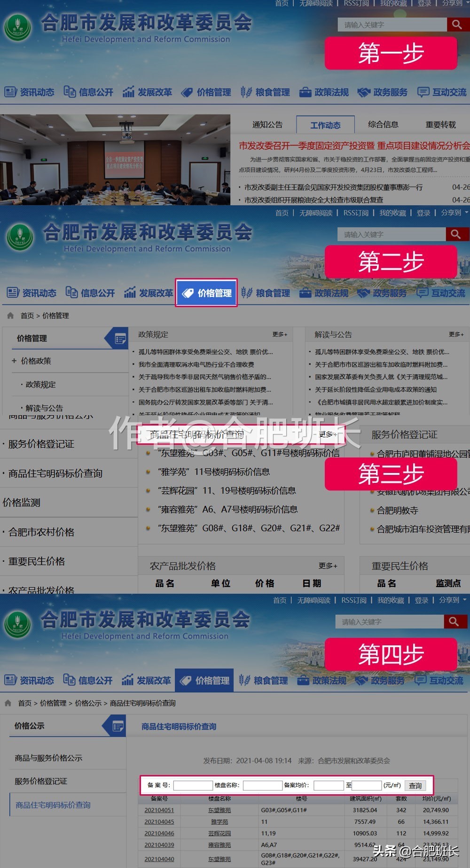Click the 查询 button

click(x=415, y=785)
